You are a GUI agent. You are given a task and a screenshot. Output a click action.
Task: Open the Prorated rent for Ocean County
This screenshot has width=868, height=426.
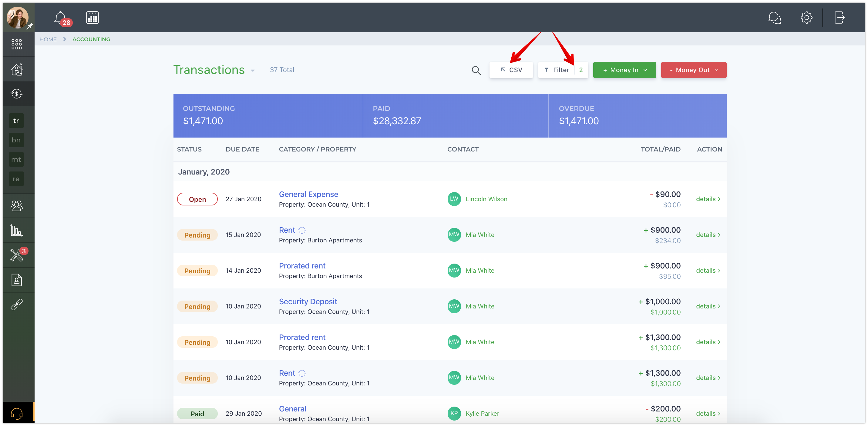302,337
